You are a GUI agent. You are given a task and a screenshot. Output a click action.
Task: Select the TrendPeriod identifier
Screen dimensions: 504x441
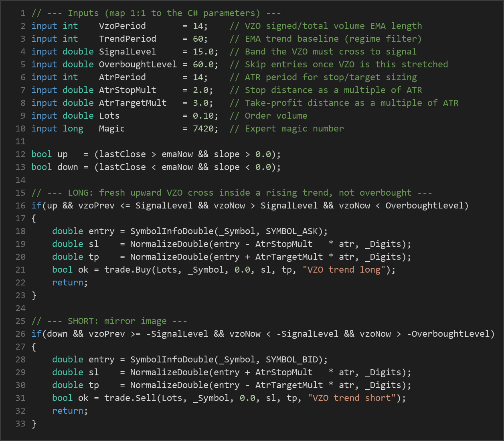click(128, 39)
